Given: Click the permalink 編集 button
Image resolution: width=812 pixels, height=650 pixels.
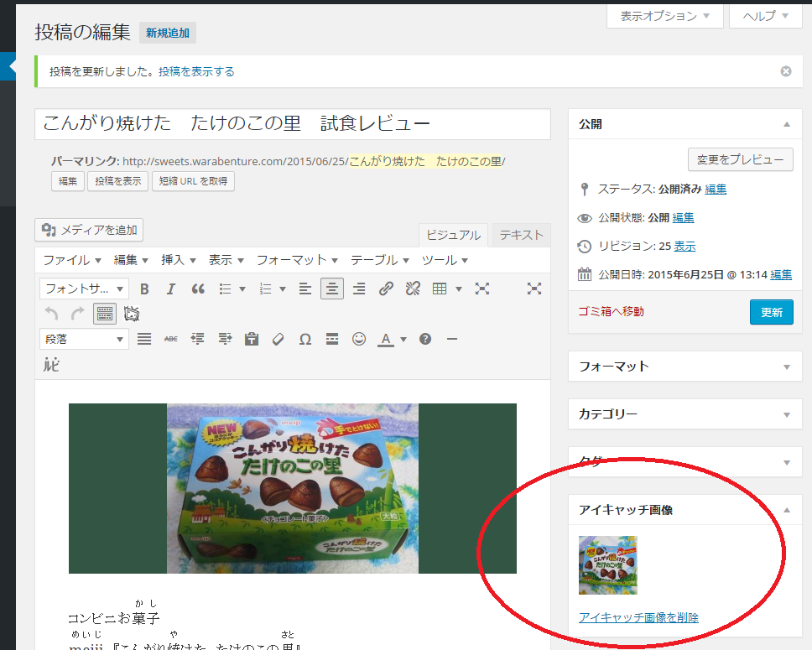Looking at the screenshot, I should coord(68,181).
